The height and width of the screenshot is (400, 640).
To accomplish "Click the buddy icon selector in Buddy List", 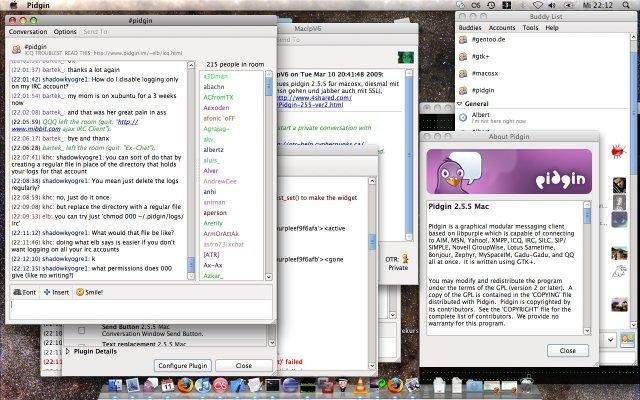I will coord(627,339).
